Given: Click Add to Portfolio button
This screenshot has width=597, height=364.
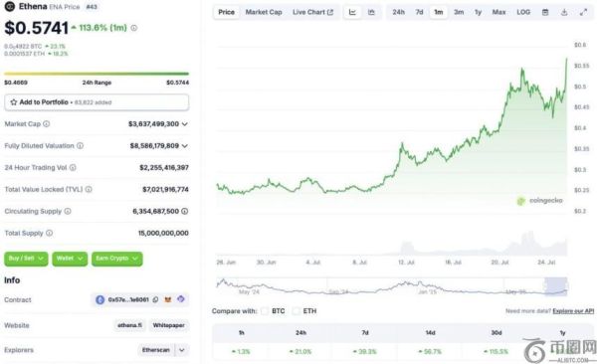Looking at the screenshot, I should click(x=97, y=102).
